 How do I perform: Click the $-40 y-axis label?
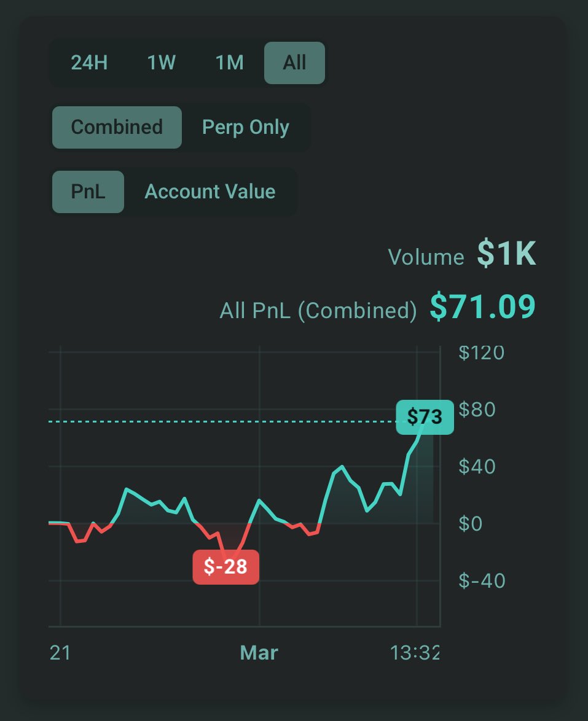point(482,580)
